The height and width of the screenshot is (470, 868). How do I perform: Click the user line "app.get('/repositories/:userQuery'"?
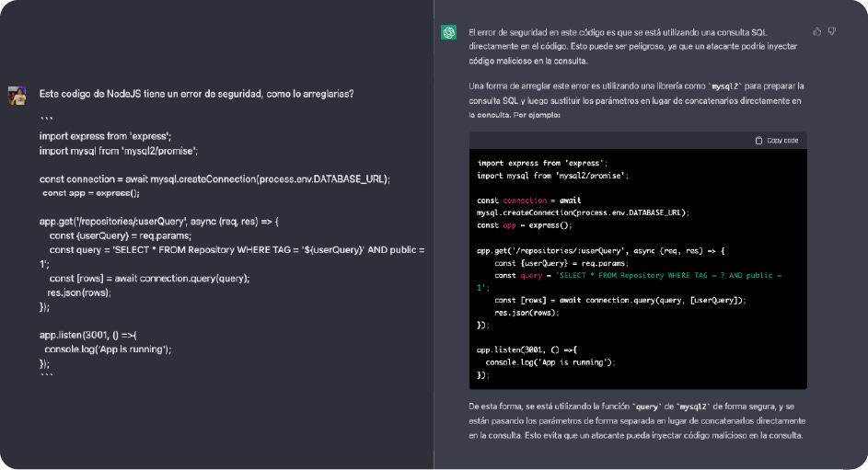(159, 221)
